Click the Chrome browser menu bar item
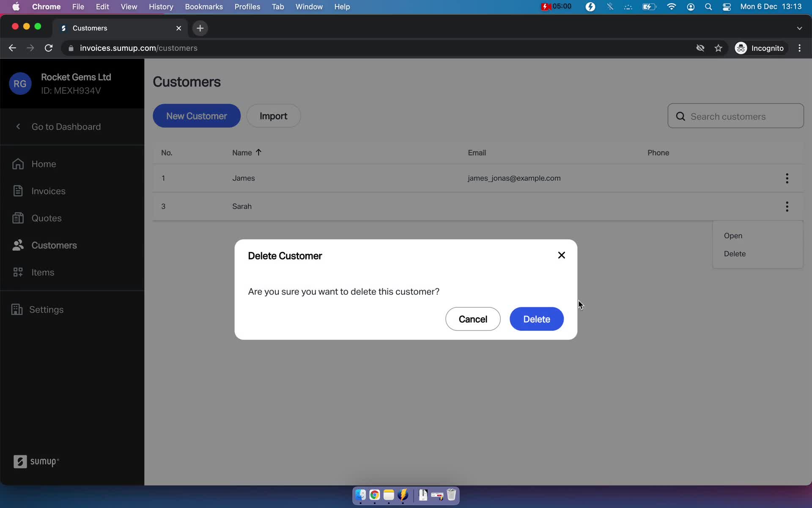Viewport: 812px width, 508px height. 46,6
